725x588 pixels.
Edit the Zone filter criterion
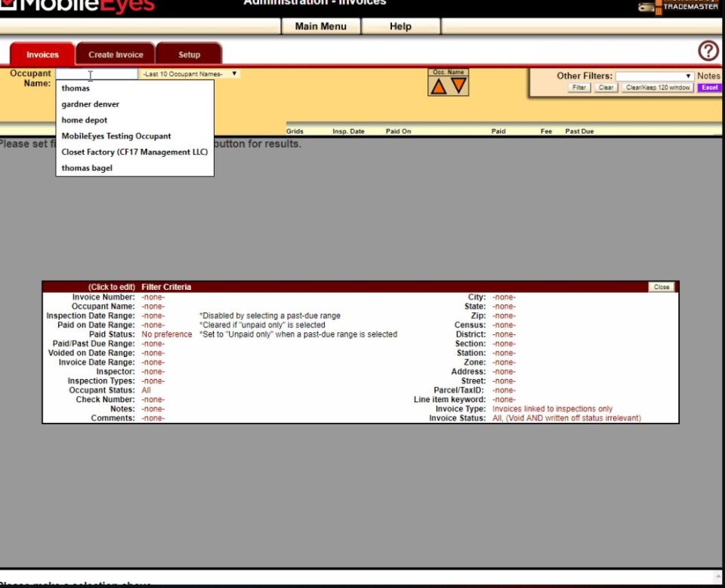point(504,362)
